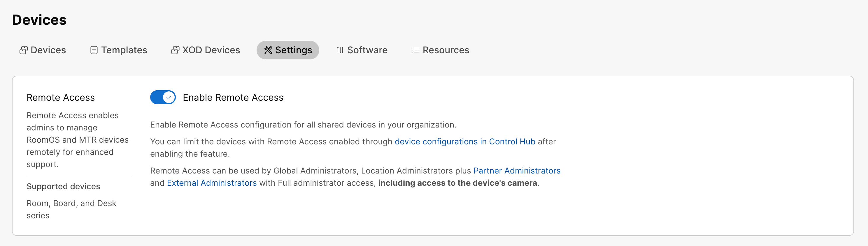Follow the Partner Administrators link

(517, 171)
